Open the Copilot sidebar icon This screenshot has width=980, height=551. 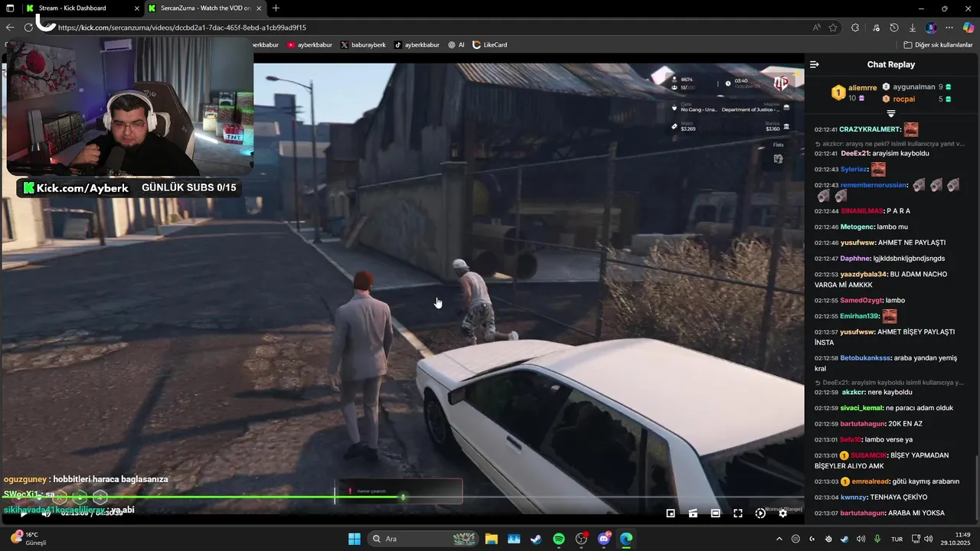(969, 28)
